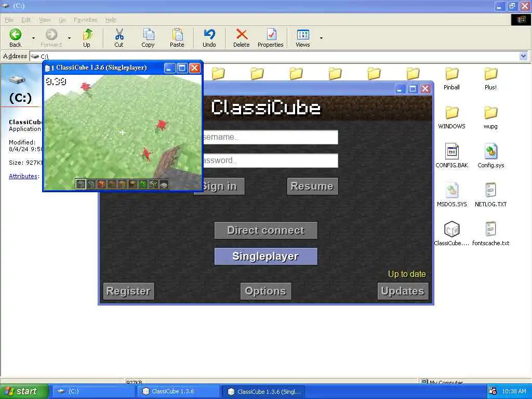This screenshot has width=532, height=399.
Task: Click the Undo toolbar icon
Action: click(209, 34)
